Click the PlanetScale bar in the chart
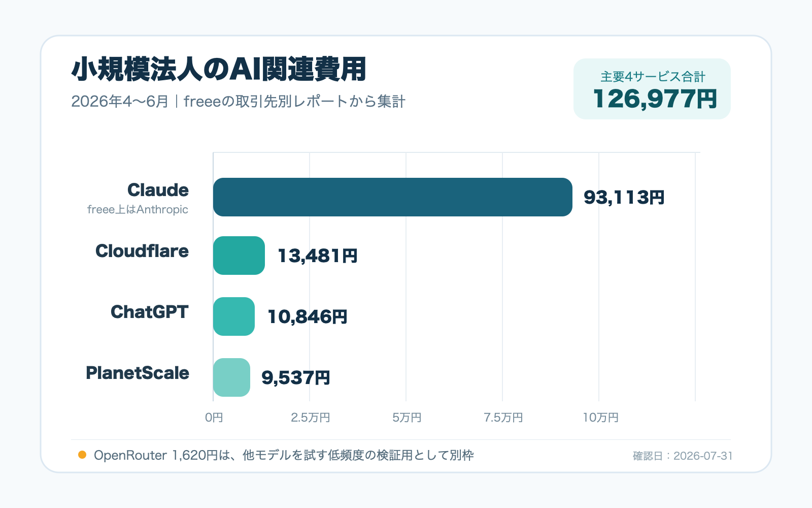This screenshot has height=508, width=812. pyautogui.click(x=231, y=377)
